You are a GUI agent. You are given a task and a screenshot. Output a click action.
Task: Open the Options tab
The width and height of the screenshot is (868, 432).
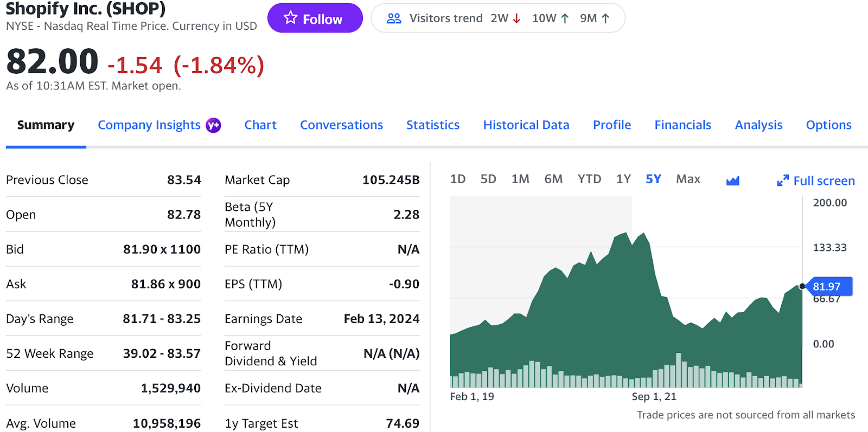[x=828, y=125]
